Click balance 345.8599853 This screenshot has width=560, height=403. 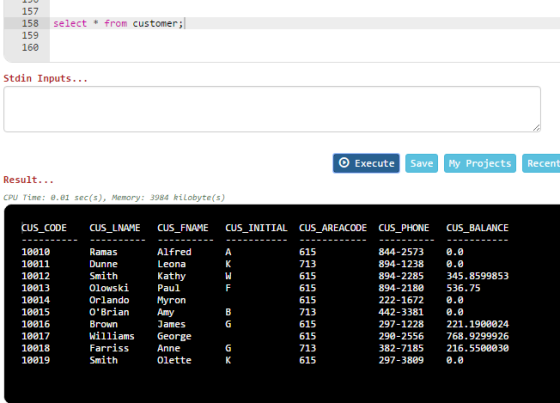478,276
